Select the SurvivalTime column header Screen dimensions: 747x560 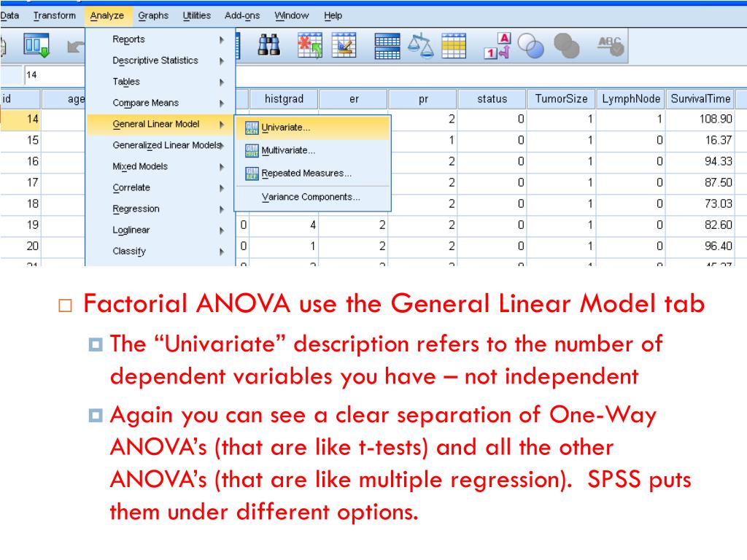700,99
